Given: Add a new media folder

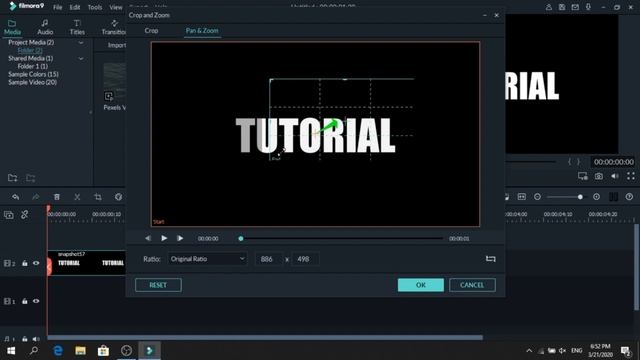Looking at the screenshot, I should pos(13,178).
